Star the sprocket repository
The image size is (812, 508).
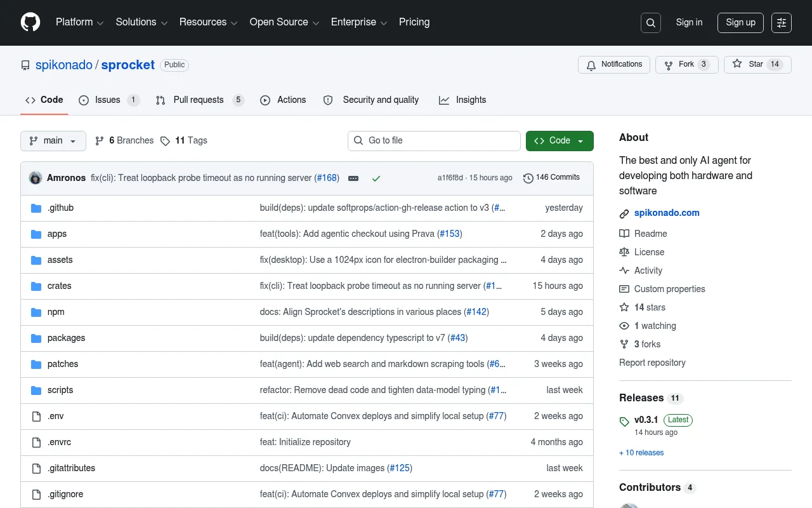point(757,65)
